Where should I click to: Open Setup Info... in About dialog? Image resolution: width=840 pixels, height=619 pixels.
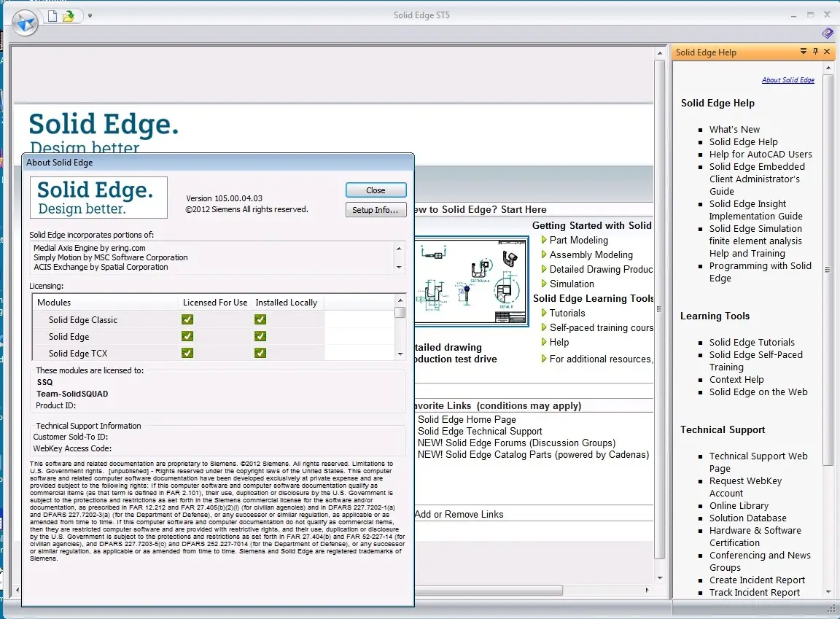point(376,210)
